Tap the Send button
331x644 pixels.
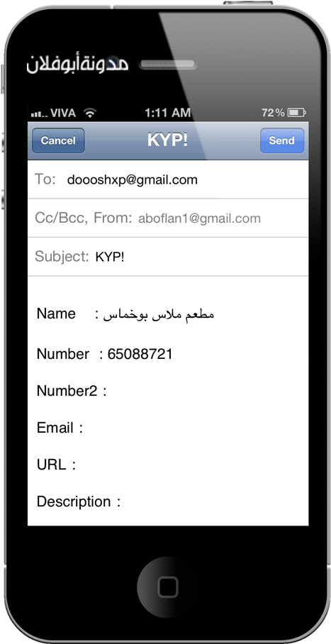(x=281, y=140)
